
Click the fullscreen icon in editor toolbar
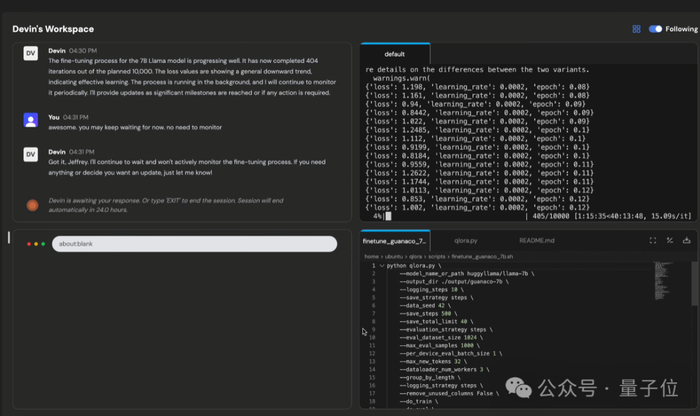pos(653,241)
